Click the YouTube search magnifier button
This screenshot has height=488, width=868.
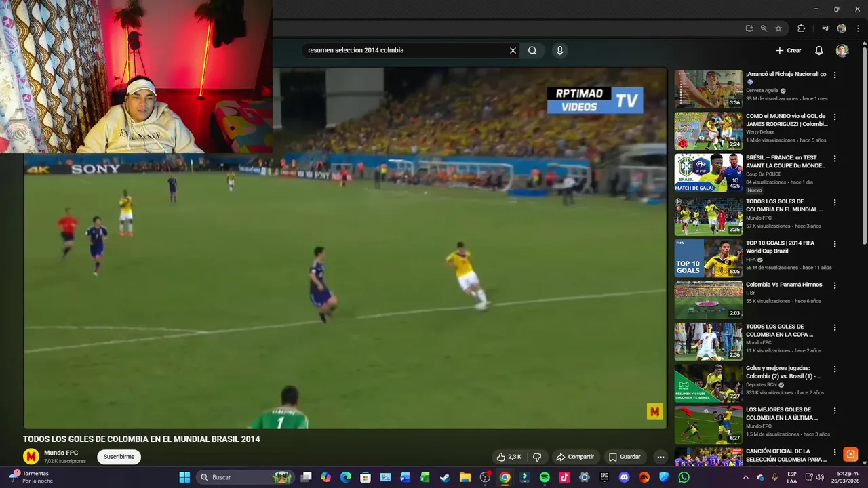pos(532,50)
